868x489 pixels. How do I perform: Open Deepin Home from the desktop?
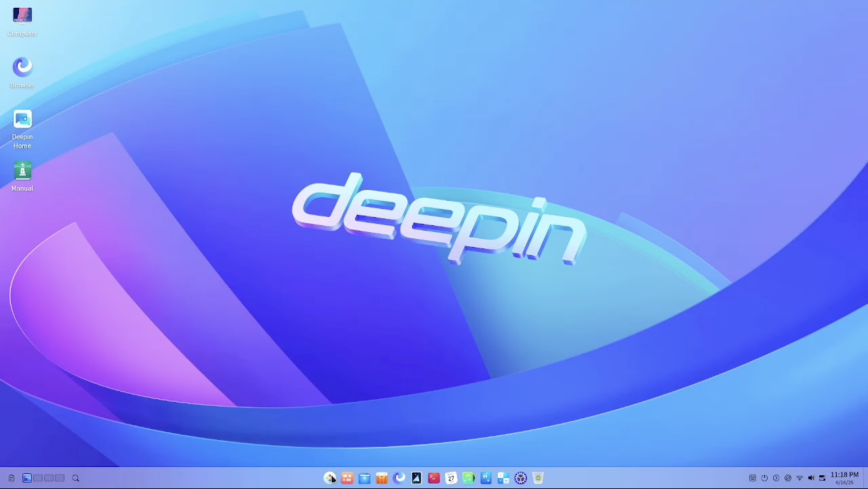click(x=22, y=119)
